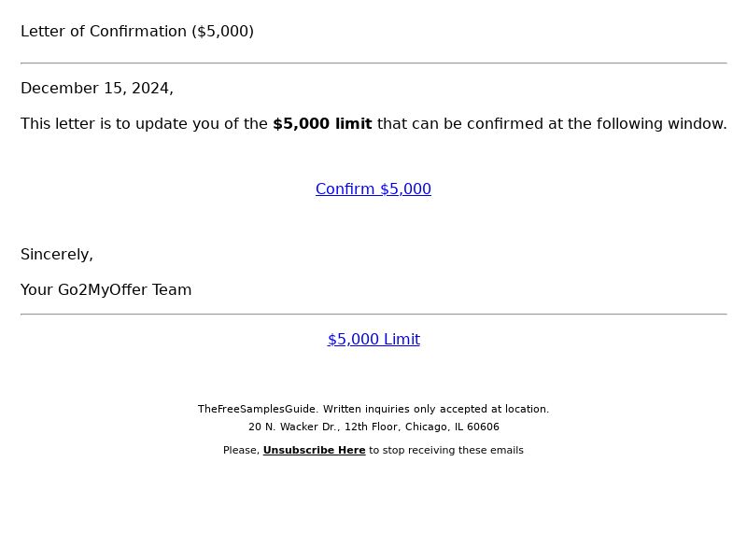Click the TheFreeSamplesGuide name in footer
The width and height of the screenshot is (747, 560).
[x=258, y=409]
